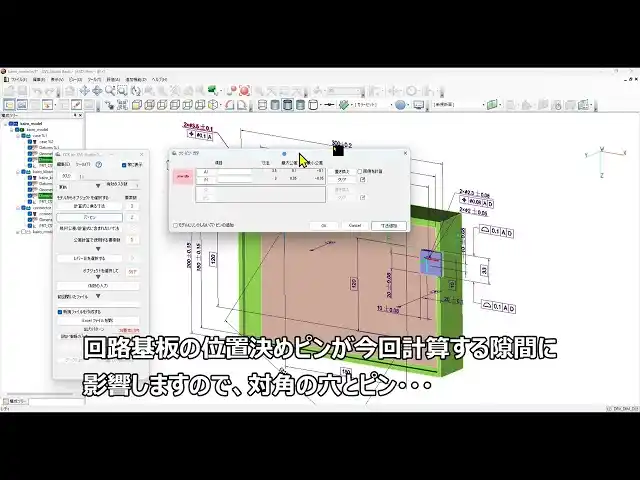Open the first triangle dropdown in small dialog
This screenshot has height=480, width=640.
tap(98, 186)
